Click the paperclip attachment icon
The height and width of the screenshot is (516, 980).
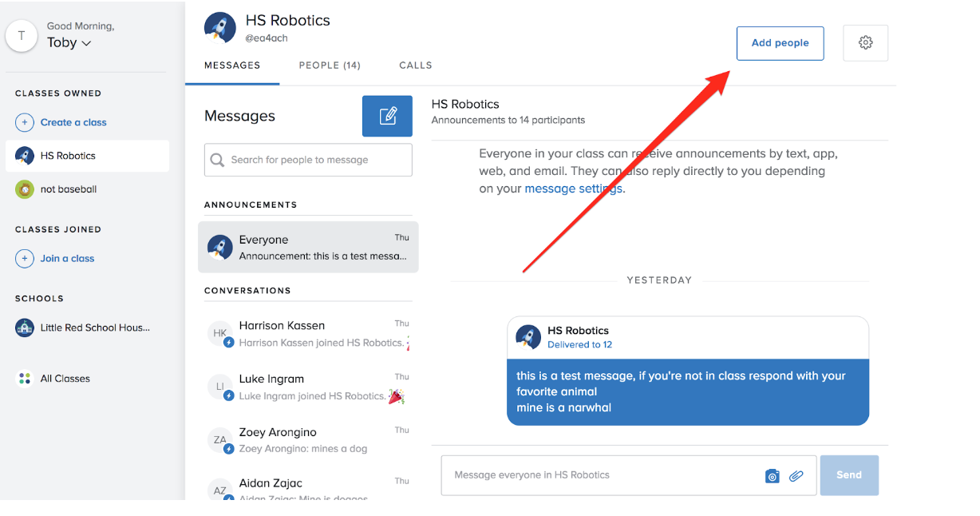[x=796, y=476]
